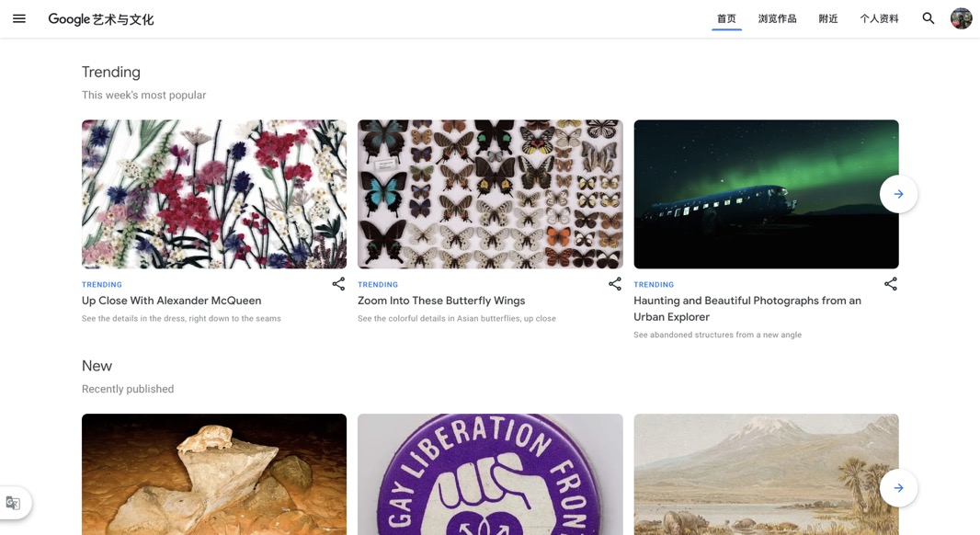Viewport: 980px width, 535px height.
Task: Share the Butterfly Wings story
Action: click(615, 284)
